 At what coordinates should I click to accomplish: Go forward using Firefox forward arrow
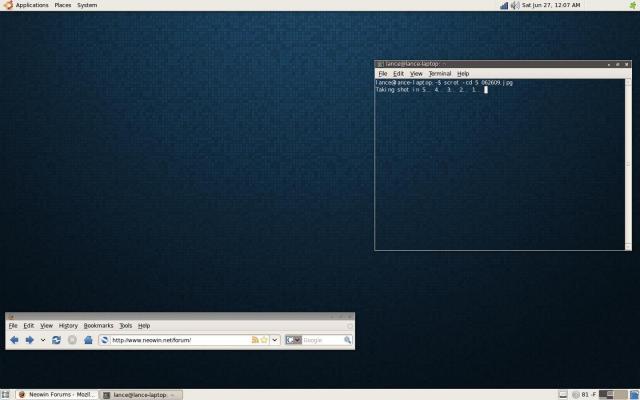pyautogui.click(x=29, y=340)
